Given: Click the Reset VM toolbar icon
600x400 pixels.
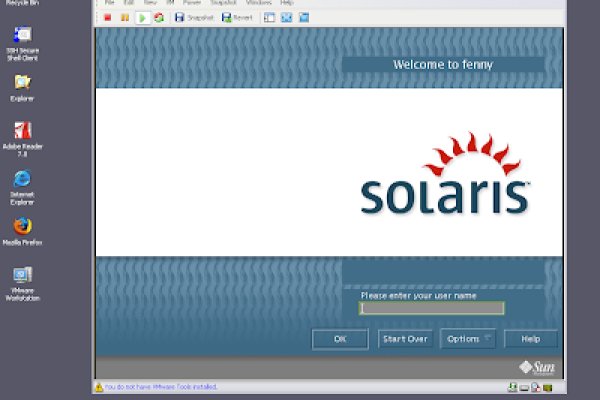Looking at the screenshot, I should click(158, 17).
